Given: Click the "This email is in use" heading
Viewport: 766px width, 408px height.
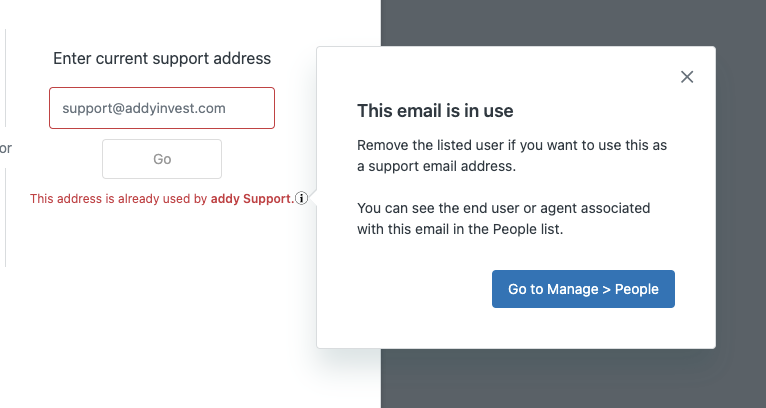Looking at the screenshot, I should click(x=435, y=110).
